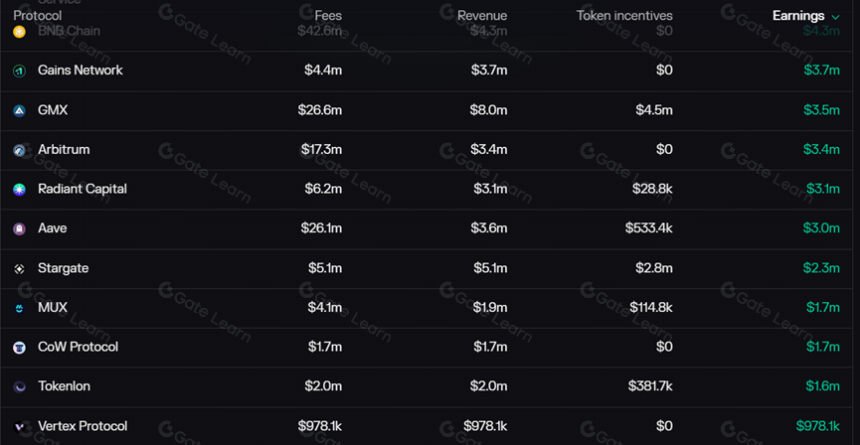Sort table by Fees column header
Viewport: 860px width, 445px height.
(328, 16)
